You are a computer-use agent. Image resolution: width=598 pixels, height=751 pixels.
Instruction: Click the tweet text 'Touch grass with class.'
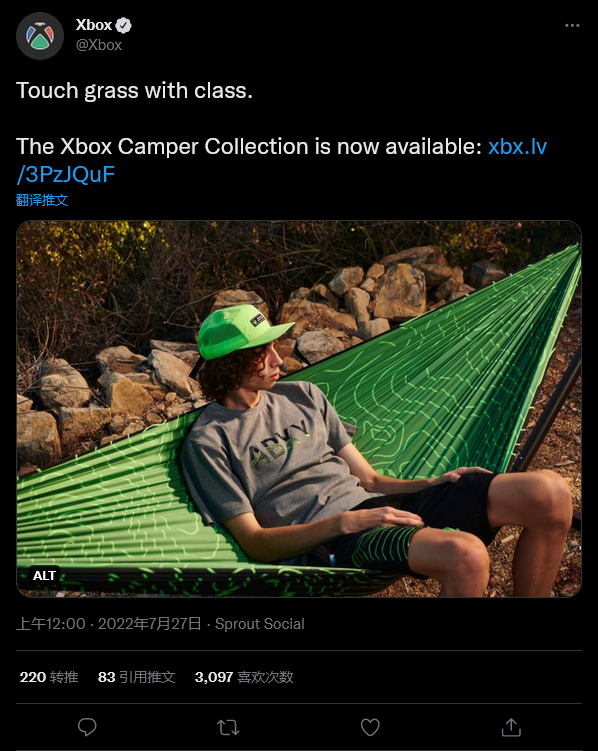pos(135,91)
